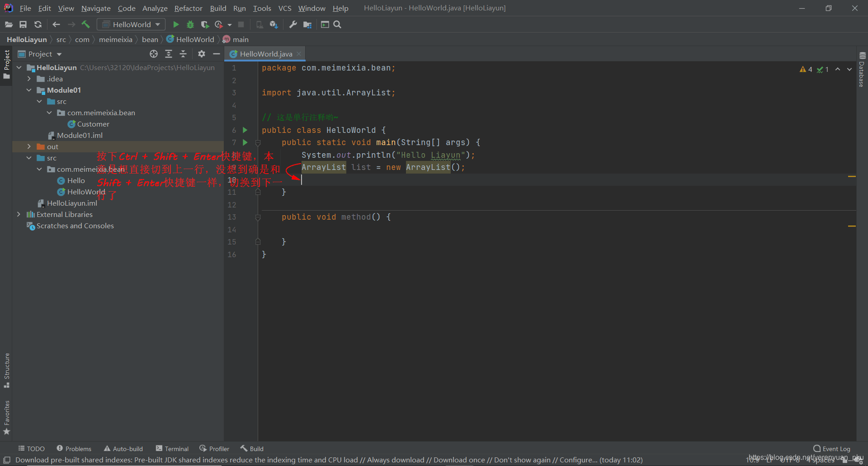Image resolution: width=868 pixels, height=466 pixels.
Task: Click the main method breadcrumb
Action: 236,39
